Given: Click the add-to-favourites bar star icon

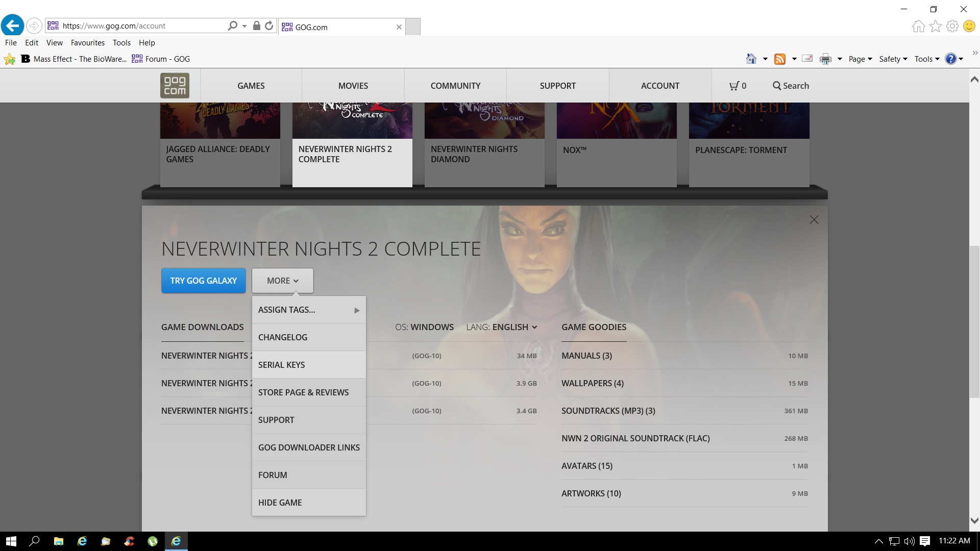Looking at the screenshot, I should [9, 59].
